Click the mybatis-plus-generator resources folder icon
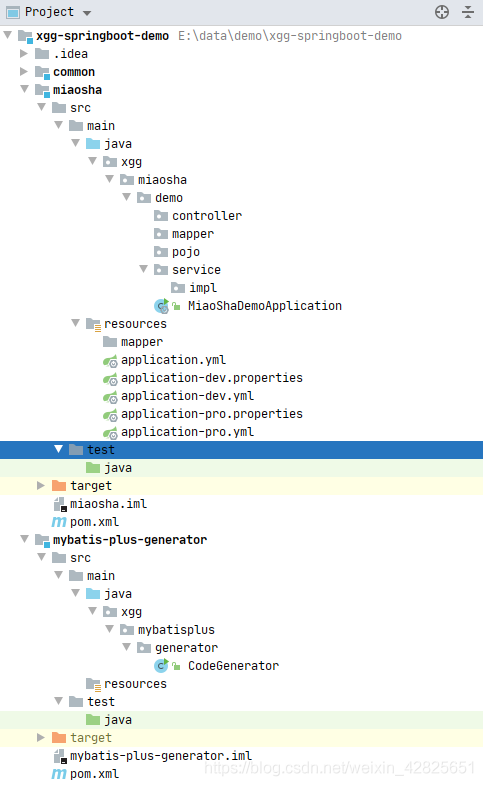This screenshot has height=786, width=483. click(x=93, y=684)
